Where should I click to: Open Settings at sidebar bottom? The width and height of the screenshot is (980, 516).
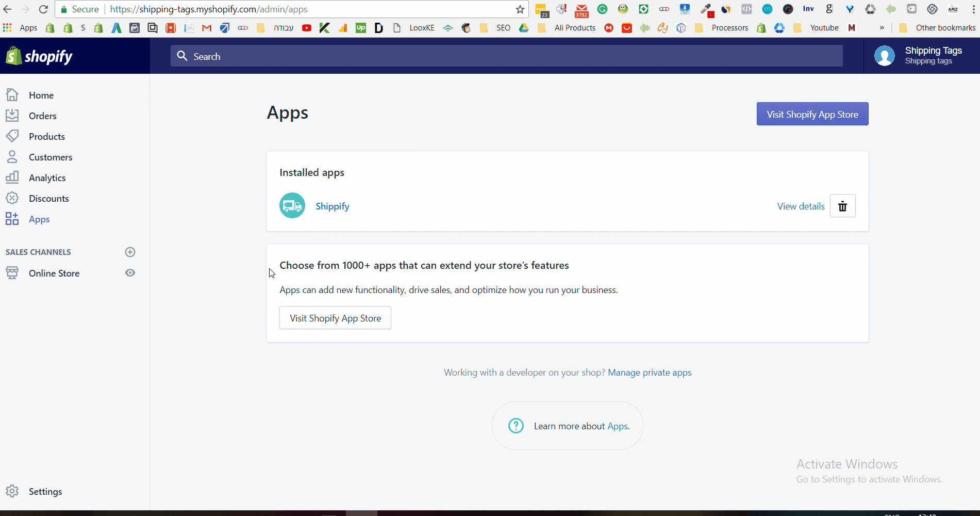(45, 492)
